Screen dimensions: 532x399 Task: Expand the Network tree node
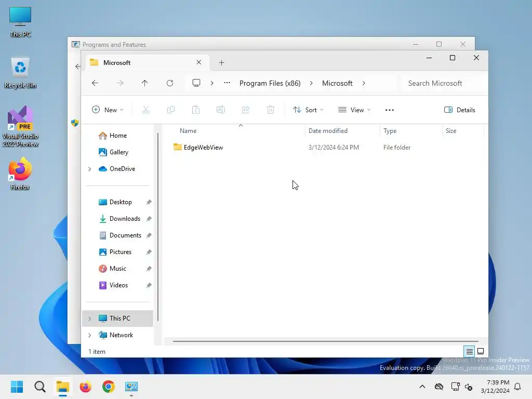pos(89,335)
